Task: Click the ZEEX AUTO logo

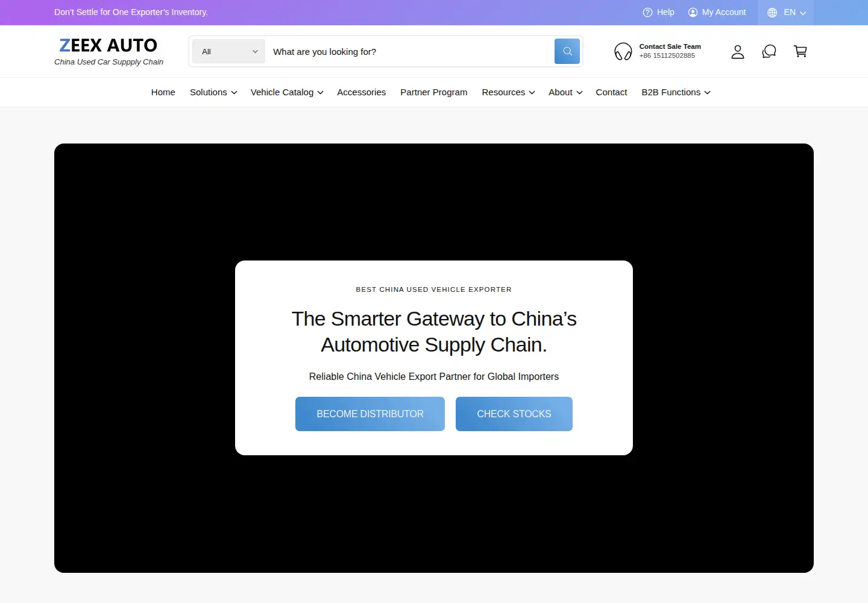Action: (x=108, y=45)
